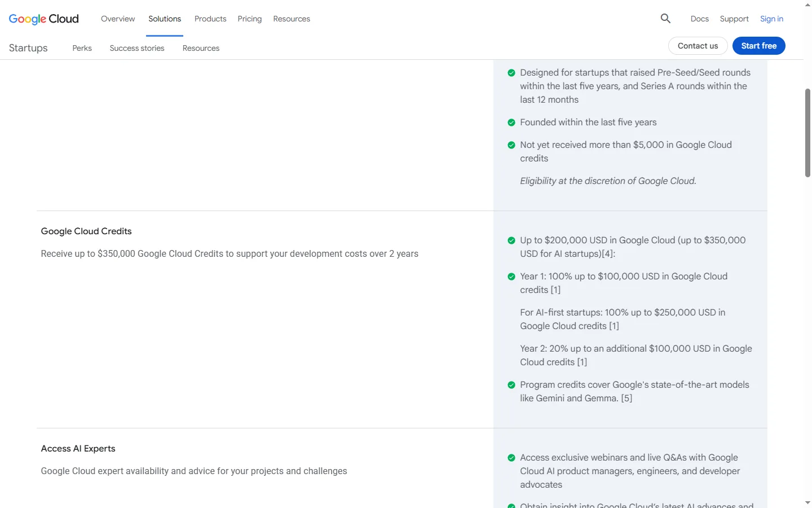Open the Overview menu
The width and height of the screenshot is (812, 508).
click(118, 19)
